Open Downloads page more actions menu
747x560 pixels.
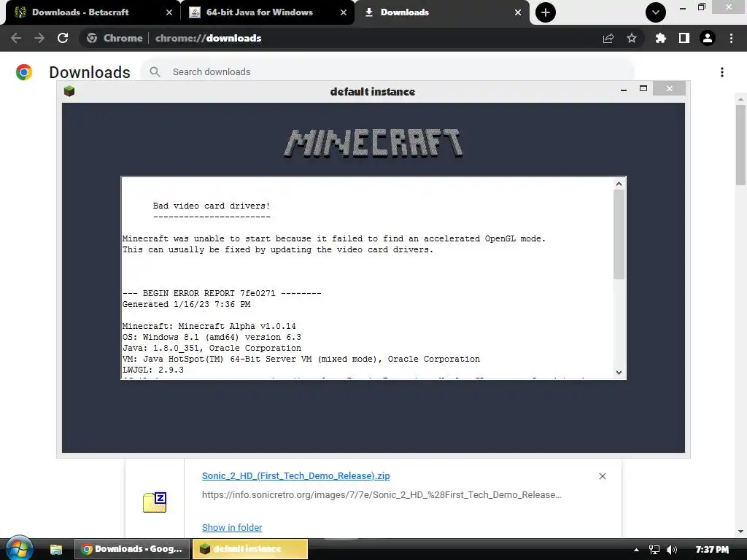coord(722,72)
